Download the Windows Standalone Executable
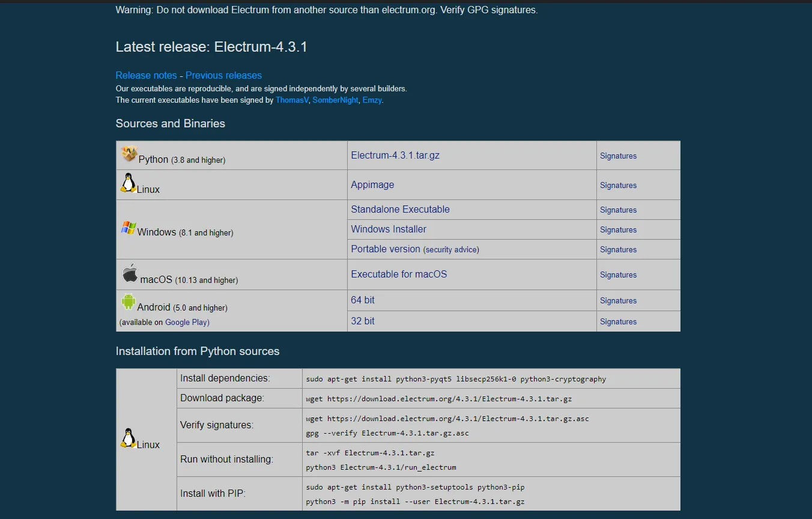812x519 pixels. (x=400, y=210)
